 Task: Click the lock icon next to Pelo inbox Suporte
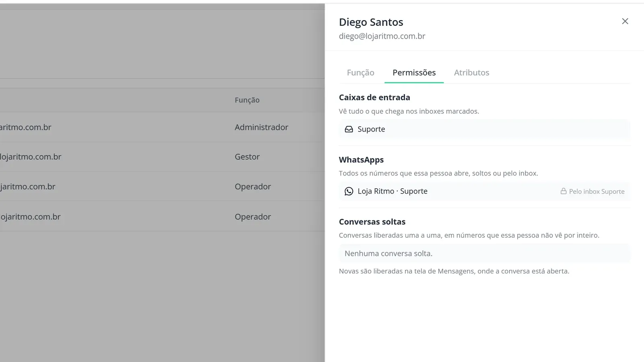tap(563, 191)
